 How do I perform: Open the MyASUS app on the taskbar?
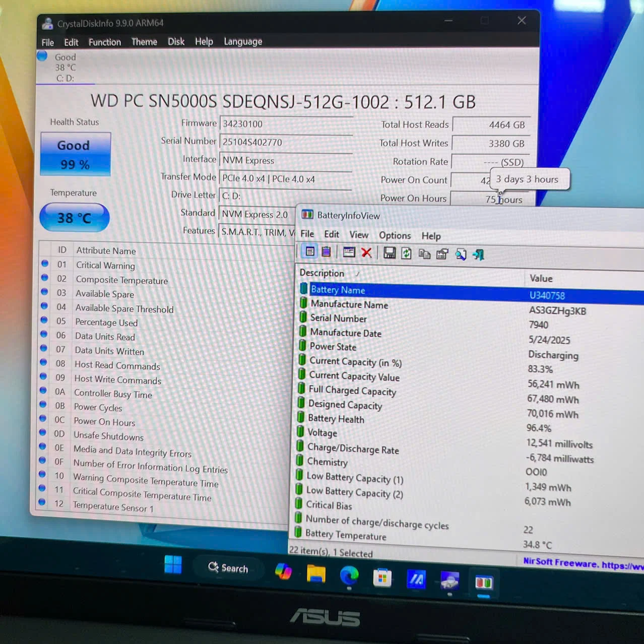[416, 579]
